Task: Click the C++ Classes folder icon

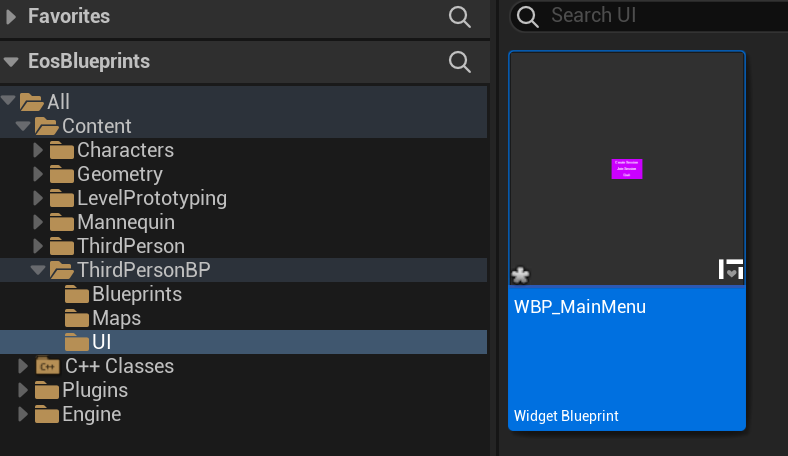Action: [48, 366]
